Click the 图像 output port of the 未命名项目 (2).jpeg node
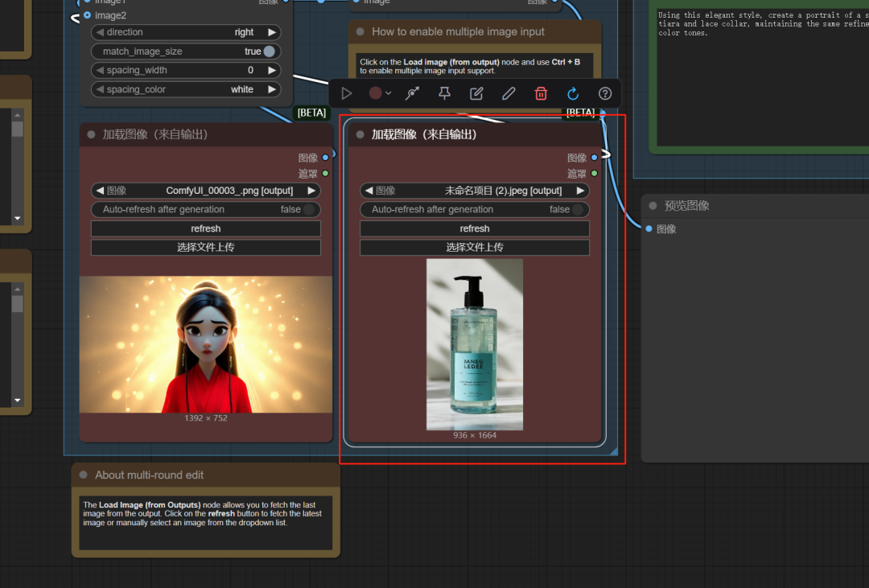Image resolution: width=869 pixels, height=588 pixels. point(595,158)
